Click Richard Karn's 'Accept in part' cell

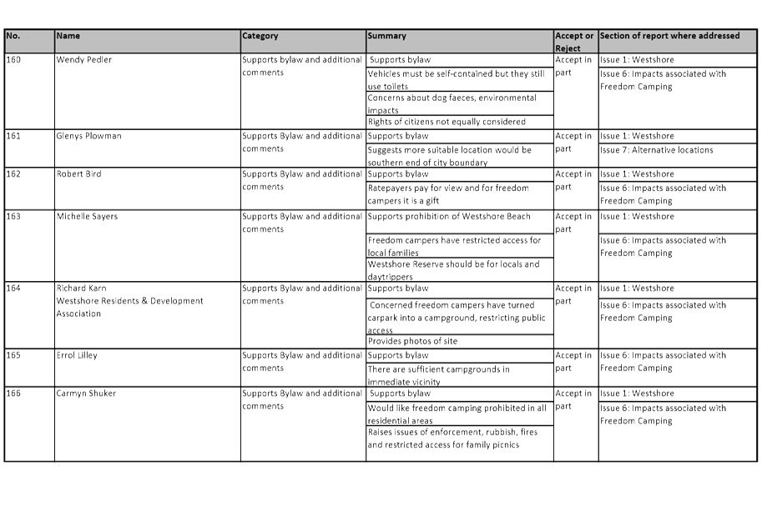(x=576, y=315)
